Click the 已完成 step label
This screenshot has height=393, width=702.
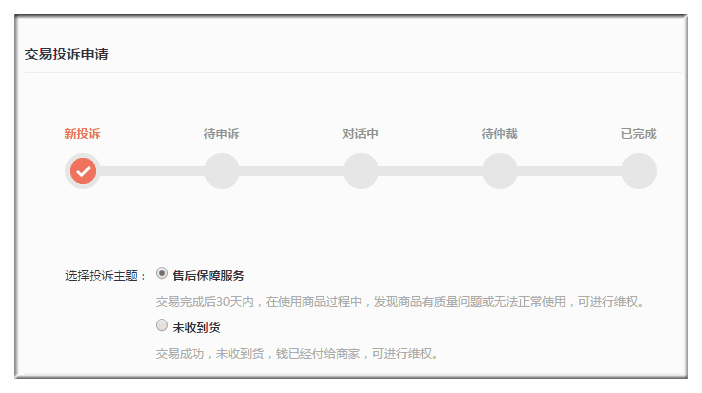(x=638, y=133)
